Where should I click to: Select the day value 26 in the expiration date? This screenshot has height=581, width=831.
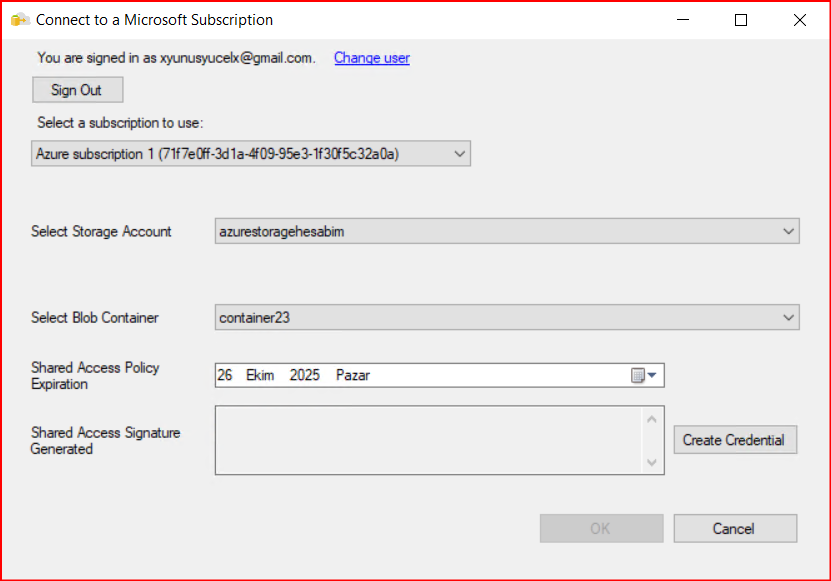(x=225, y=375)
